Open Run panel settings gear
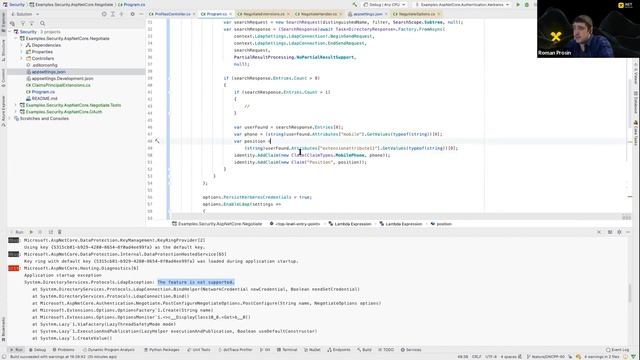 tap(619, 232)
